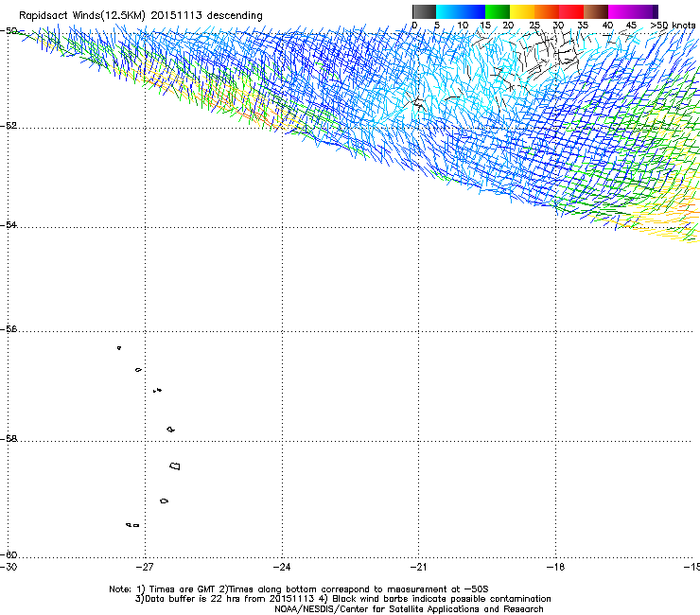This screenshot has width=700, height=615.
Task: Click the '-60' latitude axis label
Action: click(x=9, y=555)
